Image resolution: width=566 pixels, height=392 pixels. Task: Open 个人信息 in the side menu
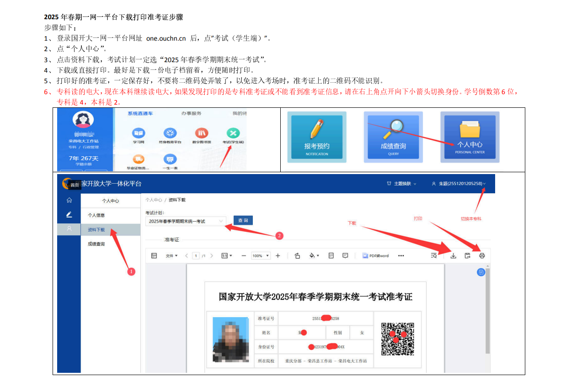96,215
